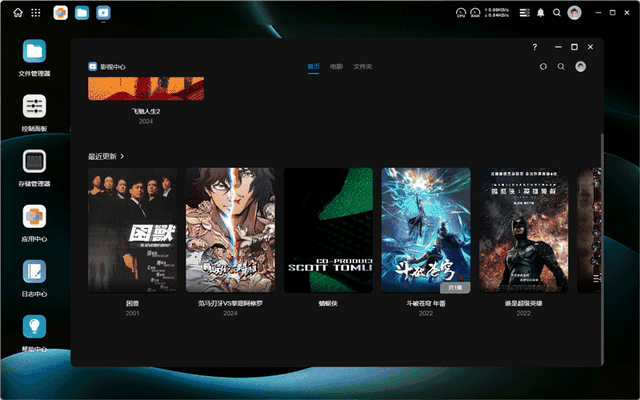
Task: Open the help question mark in 影视中心
Action: (x=535, y=47)
